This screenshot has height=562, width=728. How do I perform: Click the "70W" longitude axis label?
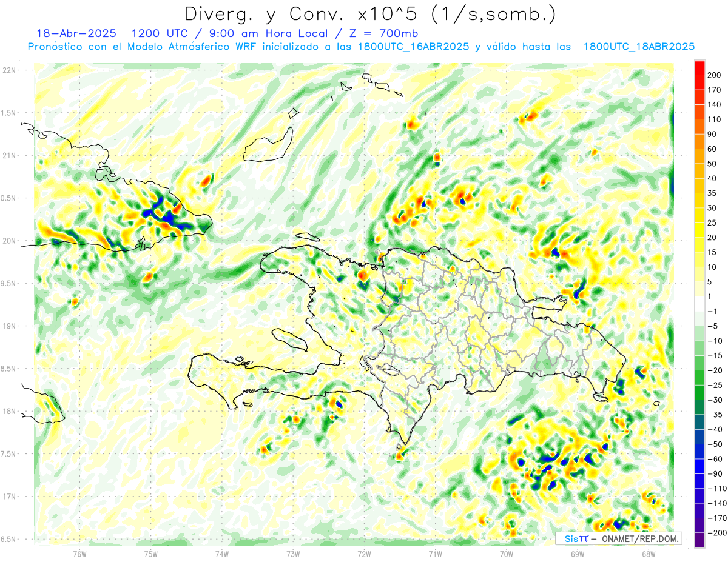506,554
